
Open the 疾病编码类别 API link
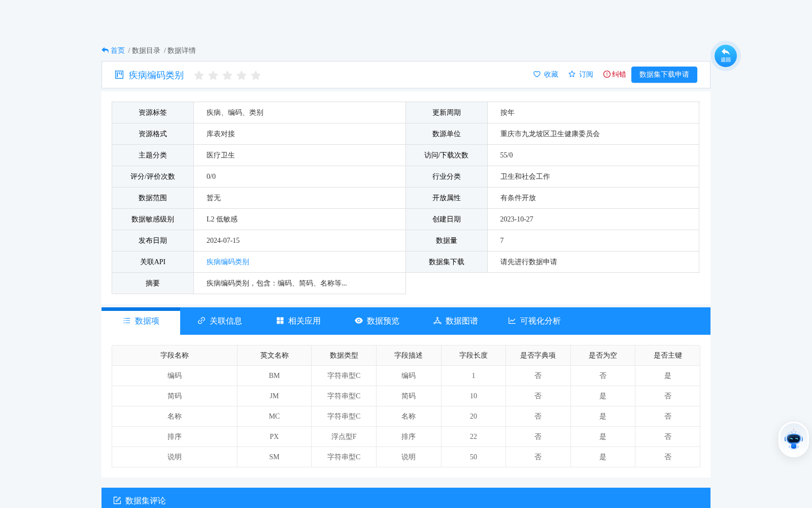pos(228,262)
